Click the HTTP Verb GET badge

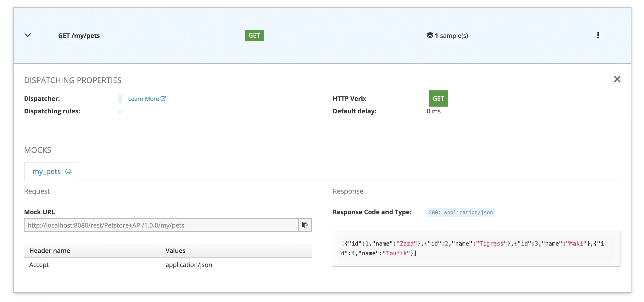click(438, 98)
